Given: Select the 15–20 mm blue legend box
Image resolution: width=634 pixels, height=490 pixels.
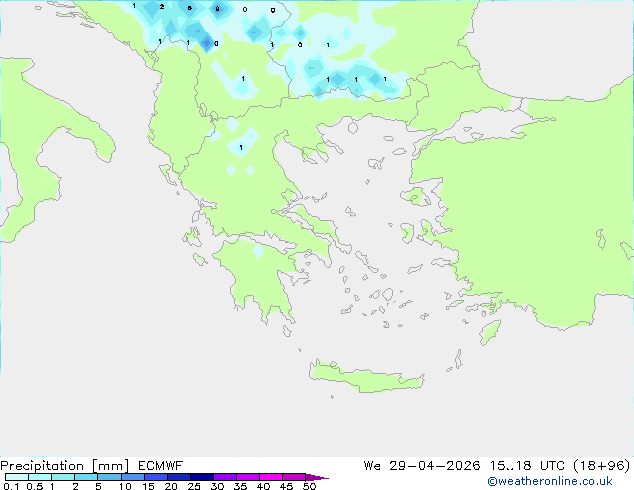Looking at the screenshot, I should [x=156, y=477].
